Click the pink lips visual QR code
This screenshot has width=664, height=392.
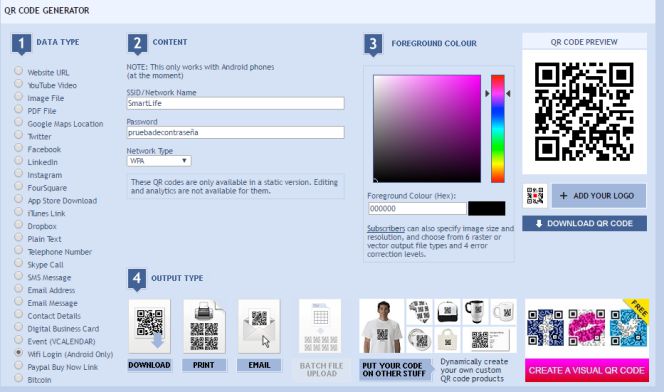pos(586,327)
